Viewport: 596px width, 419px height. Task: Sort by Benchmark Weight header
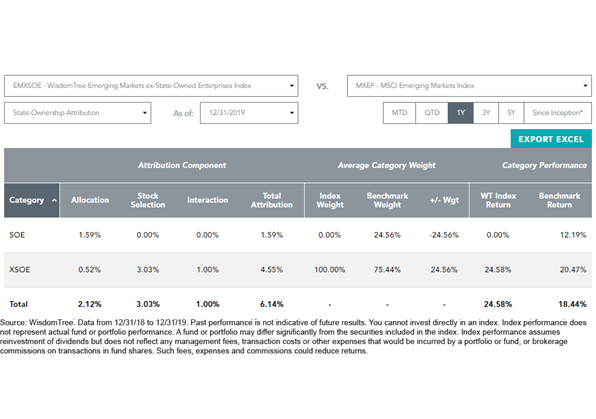click(x=387, y=200)
